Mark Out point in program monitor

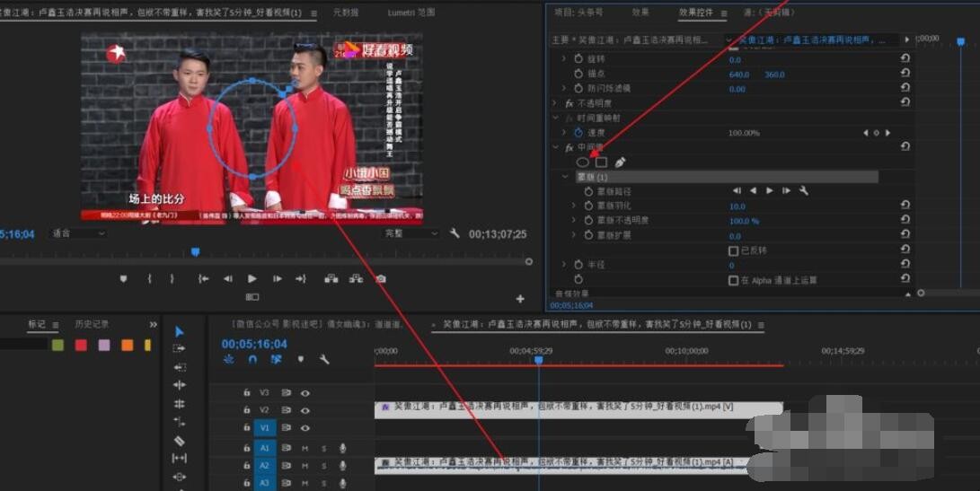tap(172, 278)
